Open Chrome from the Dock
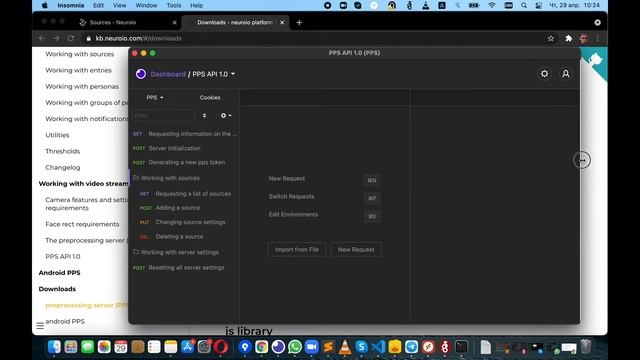640x360 pixels. pyautogui.click(x=261, y=347)
